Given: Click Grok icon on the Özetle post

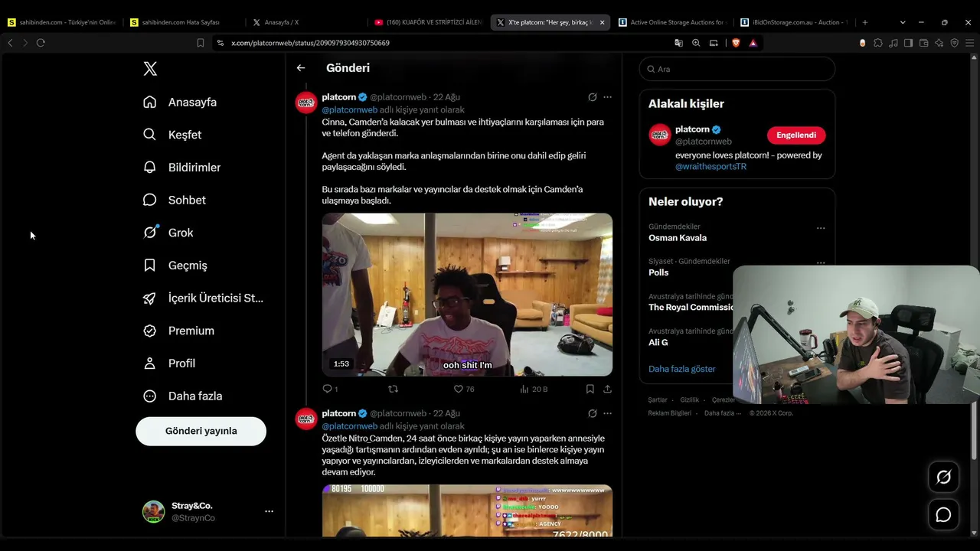Looking at the screenshot, I should 592,413.
